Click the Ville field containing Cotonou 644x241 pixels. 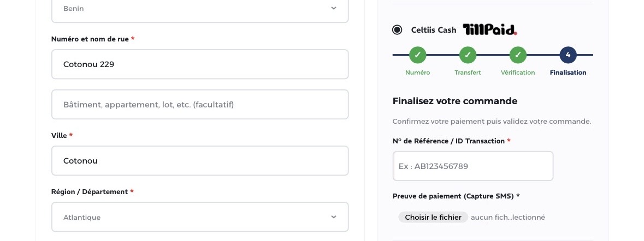[x=200, y=161]
